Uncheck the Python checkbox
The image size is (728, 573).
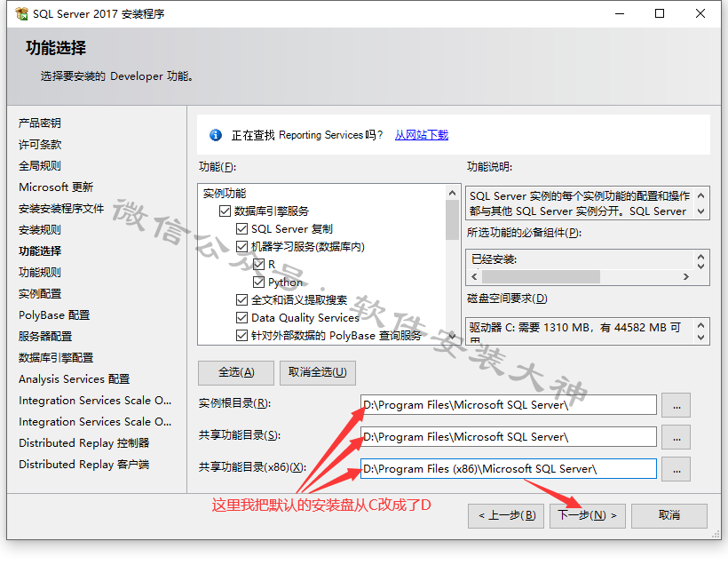(x=258, y=283)
